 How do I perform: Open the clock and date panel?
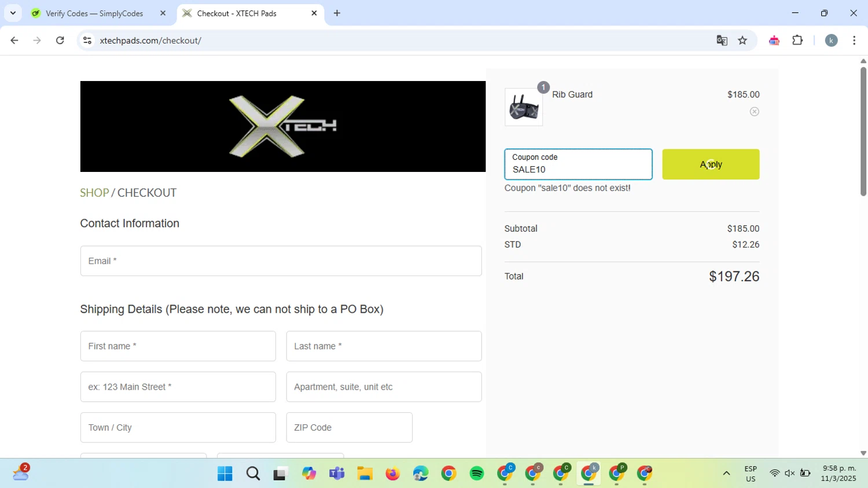click(838, 474)
